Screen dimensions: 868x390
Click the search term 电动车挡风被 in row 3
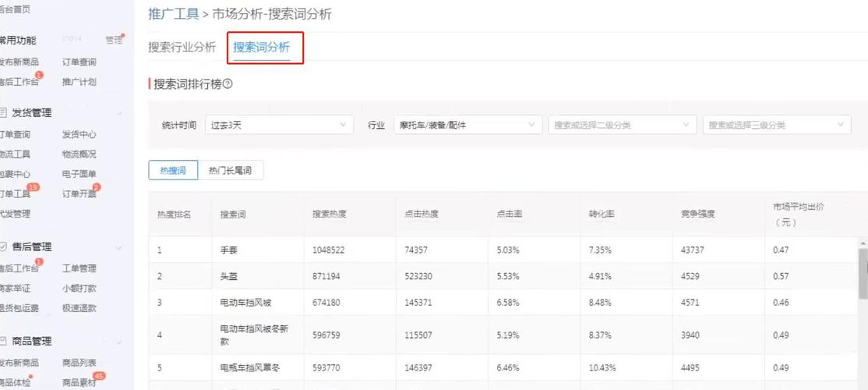point(245,303)
